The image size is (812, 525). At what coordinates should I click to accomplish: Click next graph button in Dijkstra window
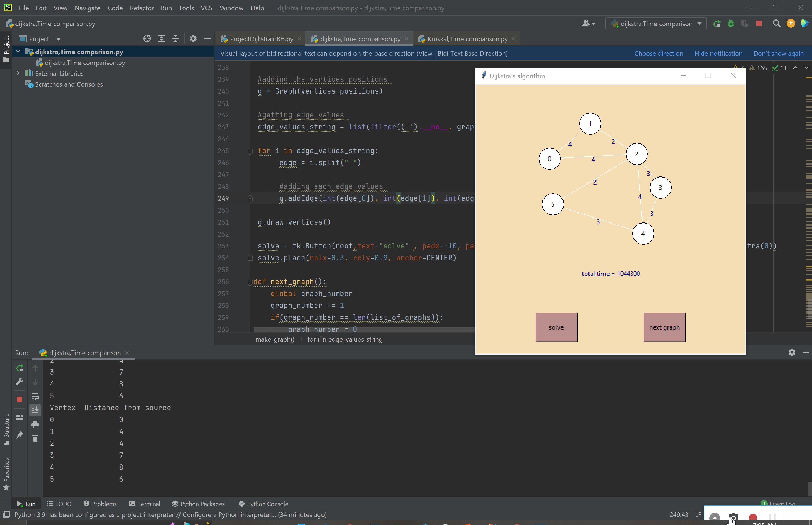664,327
